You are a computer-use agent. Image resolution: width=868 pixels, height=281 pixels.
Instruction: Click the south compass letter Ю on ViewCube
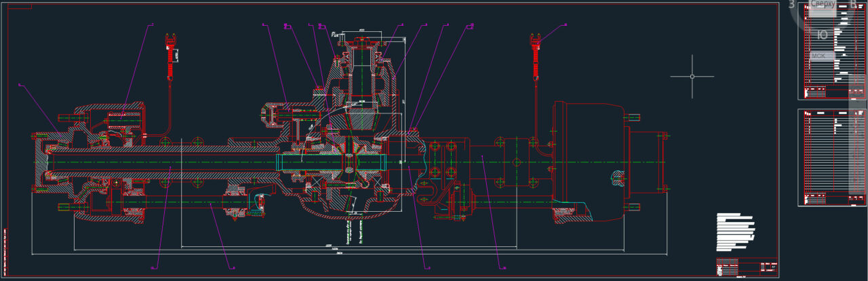[x=822, y=35]
